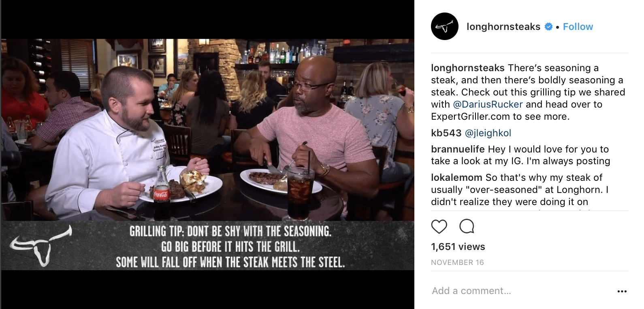This screenshot has width=644, height=309.
Task: Click the verified badge next to longhornsteaks
Action: pos(548,27)
